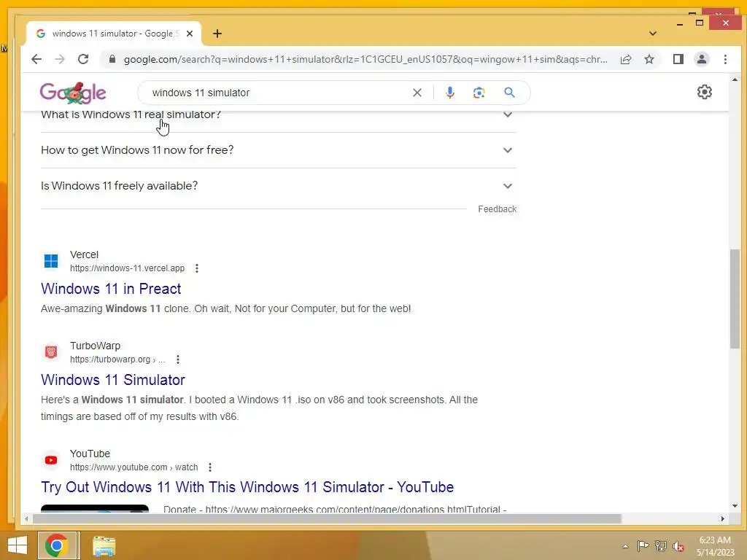The height and width of the screenshot is (560, 747).
Task: Click the scrollbar up arrow
Action: click(735, 80)
